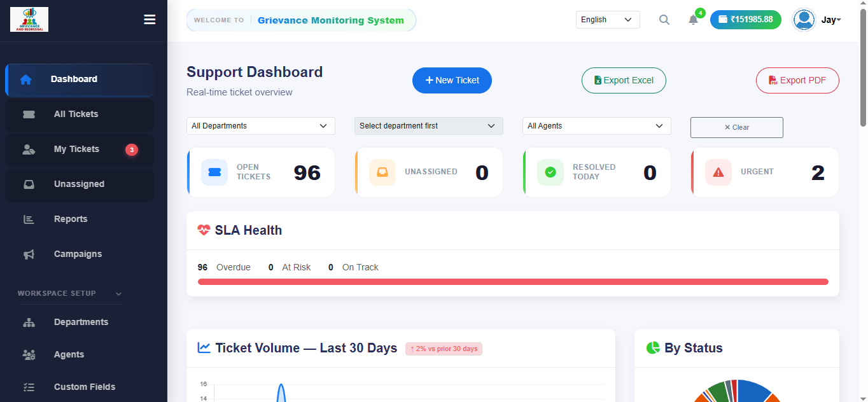This screenshot has width=868, height=402.
Task: Click the Reports chart icon
Action: (29, 219)
